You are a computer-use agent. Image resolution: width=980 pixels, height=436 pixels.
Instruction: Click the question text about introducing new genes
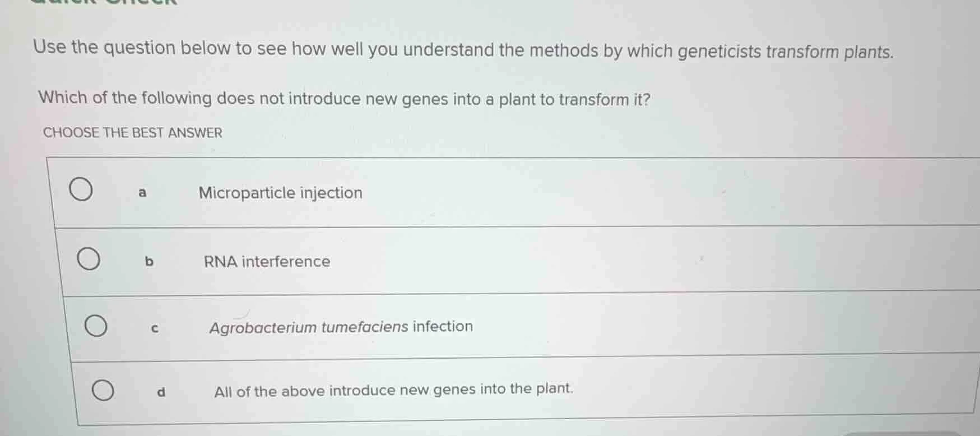[x=344, y=99]
